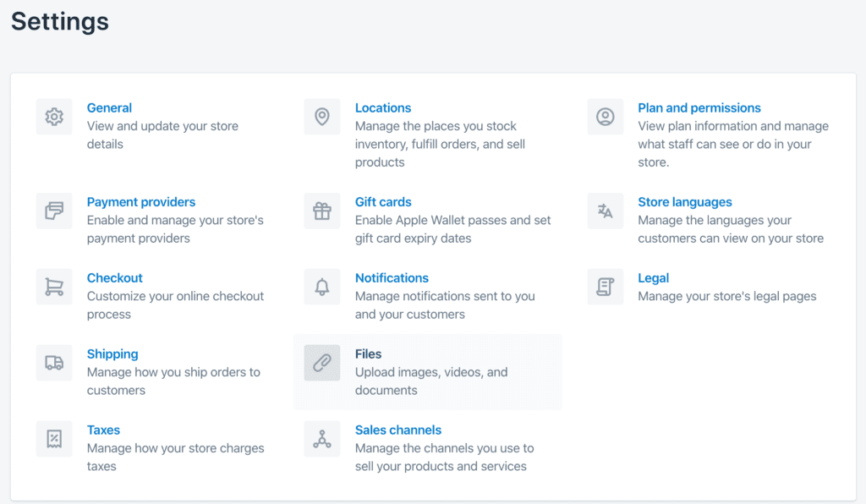Screen dimensions: 866x504
Task: Click the scroll icon for Legal settings
Action: pos(606,287)
